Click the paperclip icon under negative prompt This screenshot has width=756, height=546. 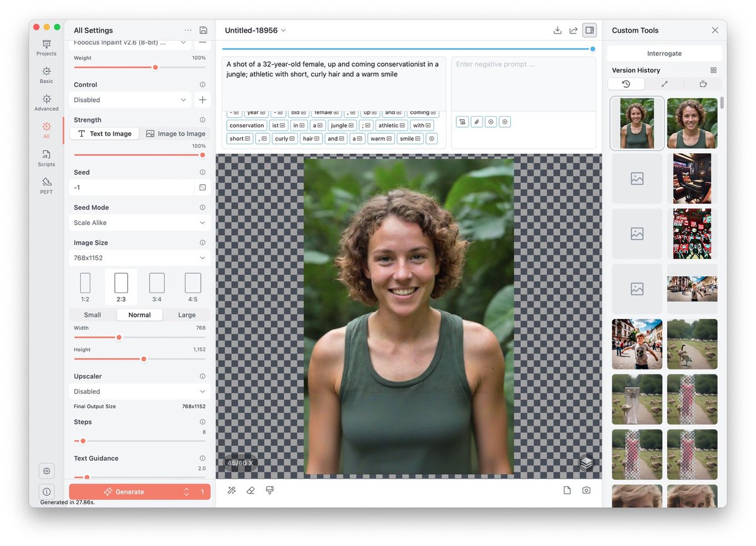click(x=477, y=122)
